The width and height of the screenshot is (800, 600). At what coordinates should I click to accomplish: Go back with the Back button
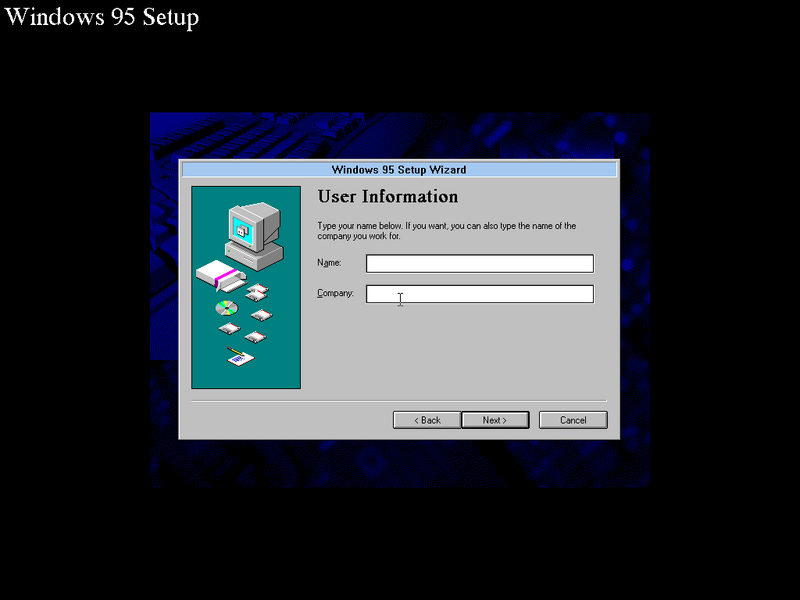coord(427,420)
